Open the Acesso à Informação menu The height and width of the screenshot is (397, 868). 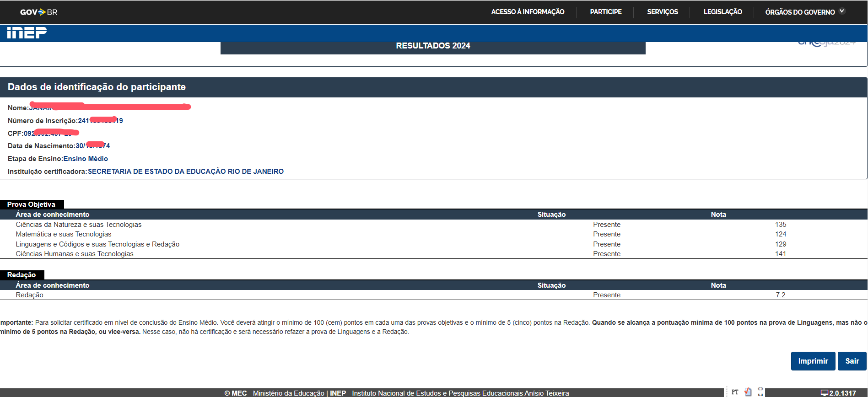(x=528, y=12)
